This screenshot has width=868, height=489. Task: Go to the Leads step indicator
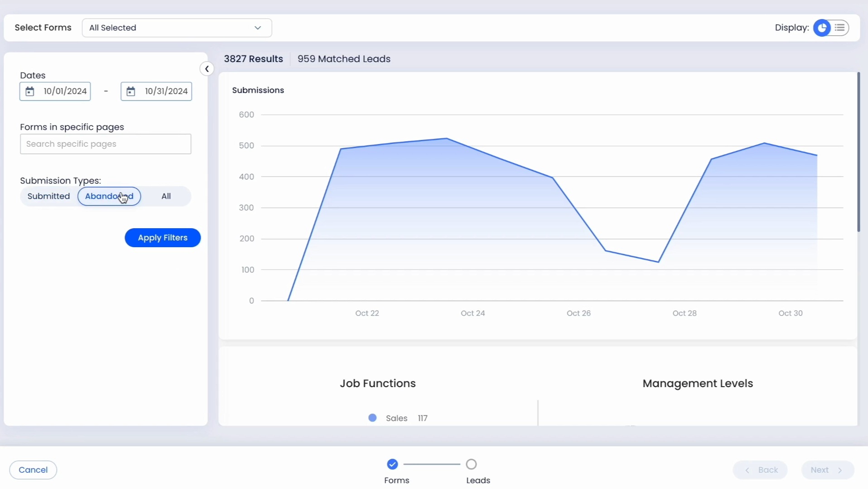(472, 465)
